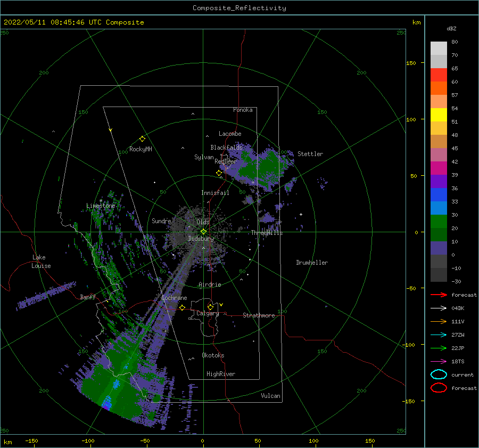Image resolution: width=479 pixels, height=448 pixels.
Task: Click yellow diamond marker at radar center
Action: (x=203, y=232)
